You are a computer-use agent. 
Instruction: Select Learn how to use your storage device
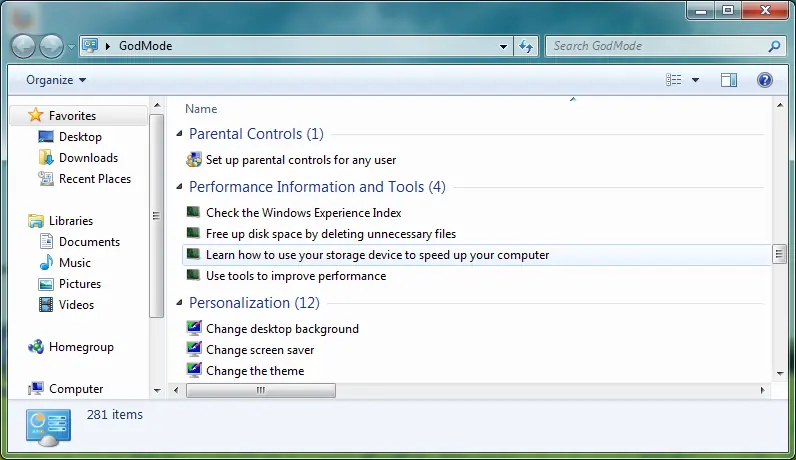coord(377,255)
